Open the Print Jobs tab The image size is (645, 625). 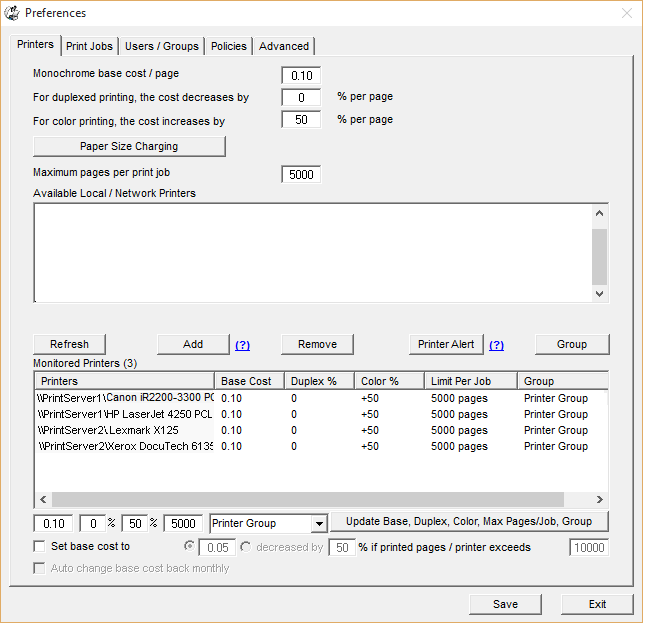click(89, 46)
